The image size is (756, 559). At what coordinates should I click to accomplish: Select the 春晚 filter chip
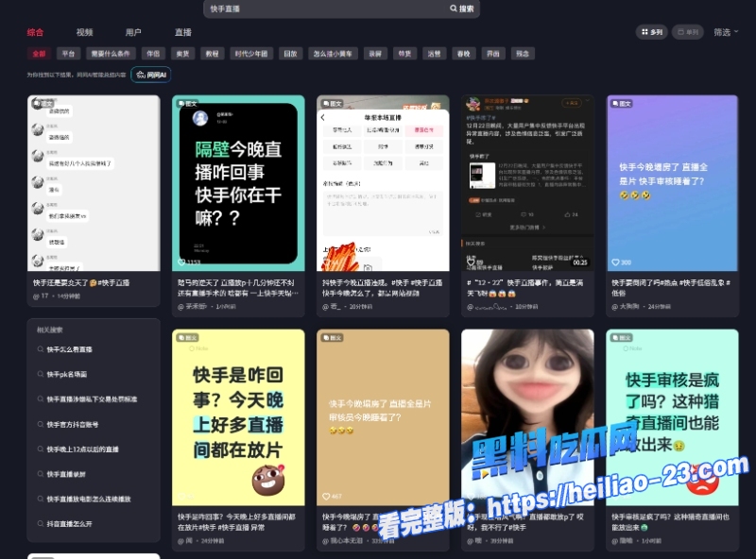[x=463, y=54]
